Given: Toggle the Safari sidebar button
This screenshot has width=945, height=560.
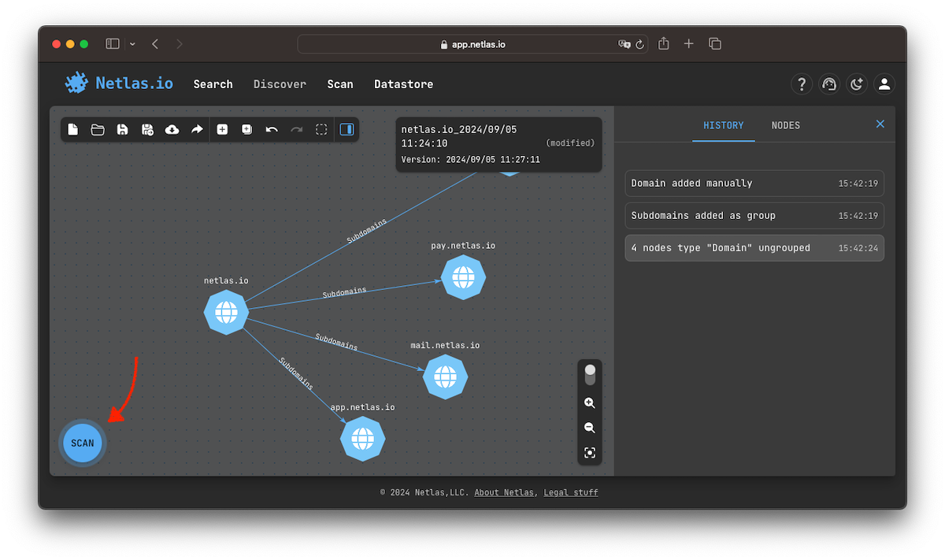Looking at the screenshot, I should click(113, 44).
